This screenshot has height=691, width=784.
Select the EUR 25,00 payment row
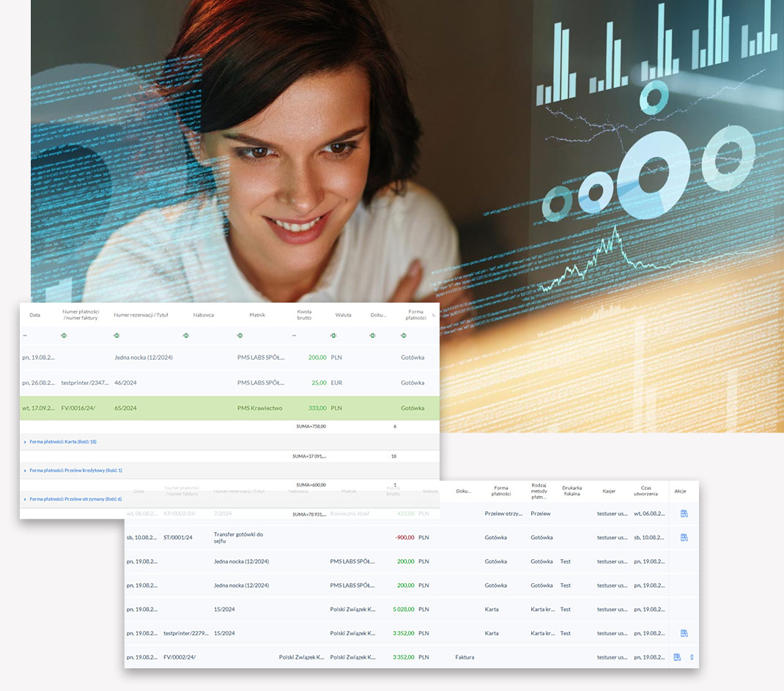pos(229,383)
